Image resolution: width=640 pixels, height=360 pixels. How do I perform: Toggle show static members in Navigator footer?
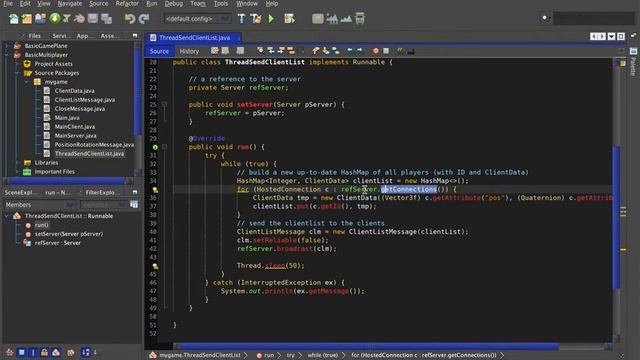tap(33, 352)
